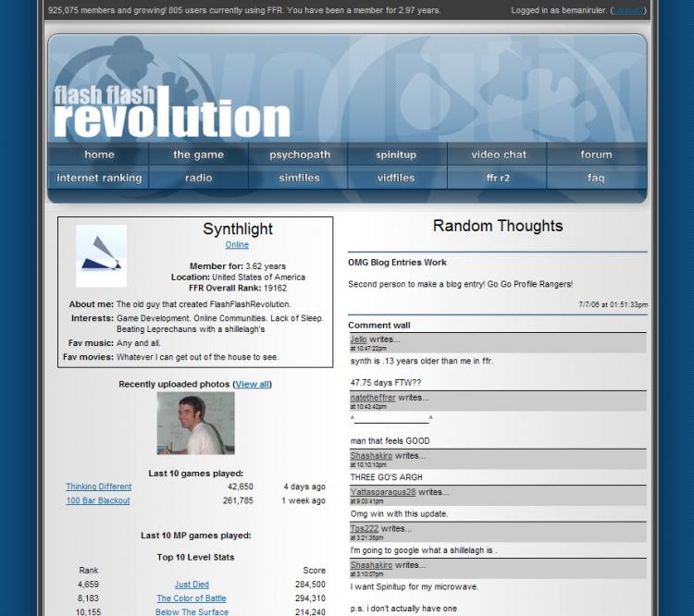This screenshot has height=616, width=694.
Task: Click the 925,075 members status text
Action: pyautogui.click(x=244, y=10)
